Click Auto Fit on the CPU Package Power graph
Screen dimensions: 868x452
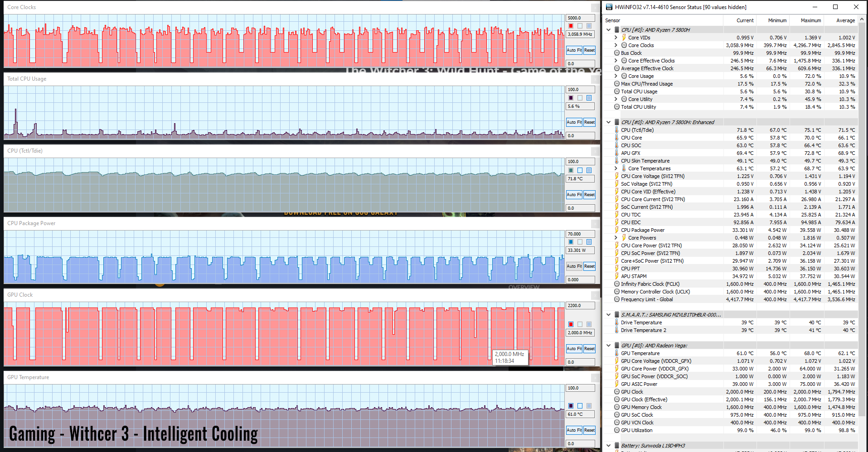pyautogui.click(x=574, y=266)
